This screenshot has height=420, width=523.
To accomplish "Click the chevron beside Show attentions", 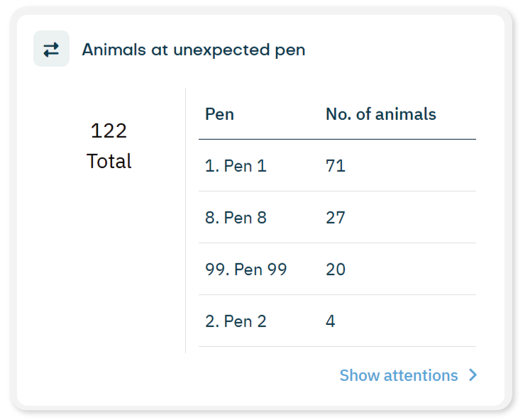I will [473, 375].
